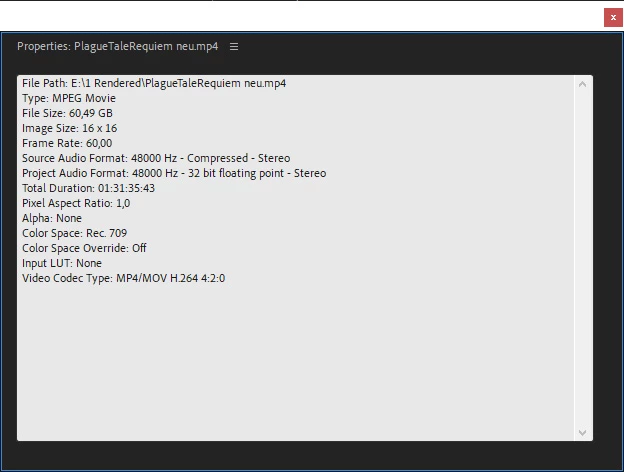Select the Properties: PlagueTaleRequiem neu.mp4 panel tab

(117, 47)
